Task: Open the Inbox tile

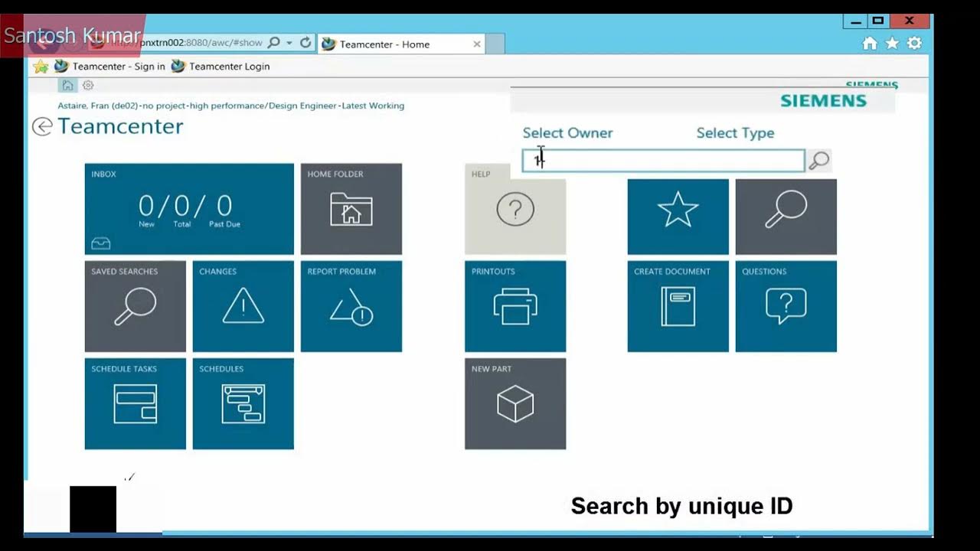Action: pos(189,209)
